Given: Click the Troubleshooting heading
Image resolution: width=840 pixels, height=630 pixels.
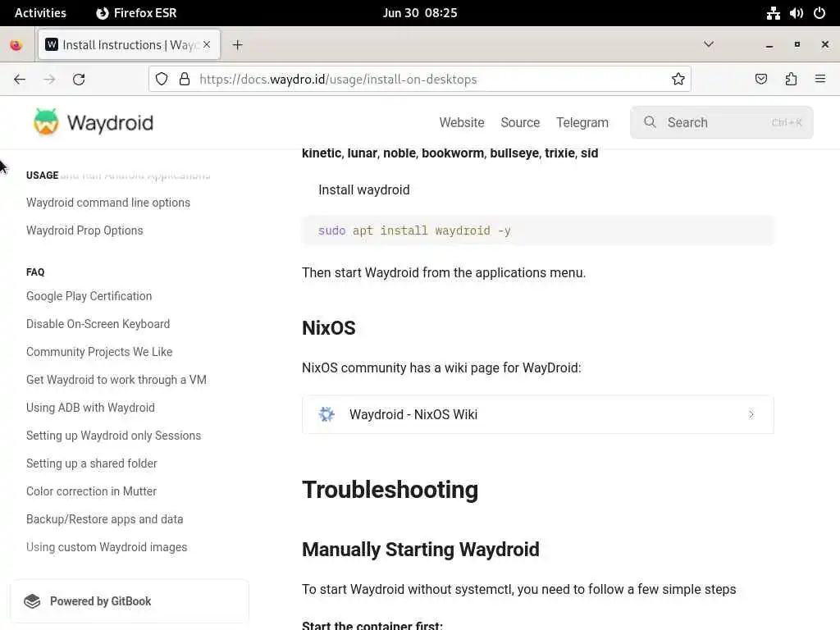Looking at the screenshot, I should point(390,490).
